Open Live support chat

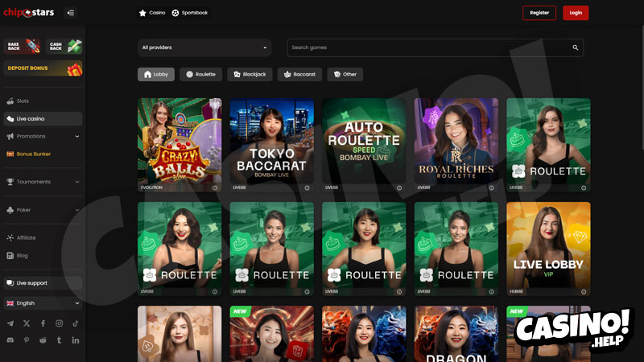[x=43, y=283]
